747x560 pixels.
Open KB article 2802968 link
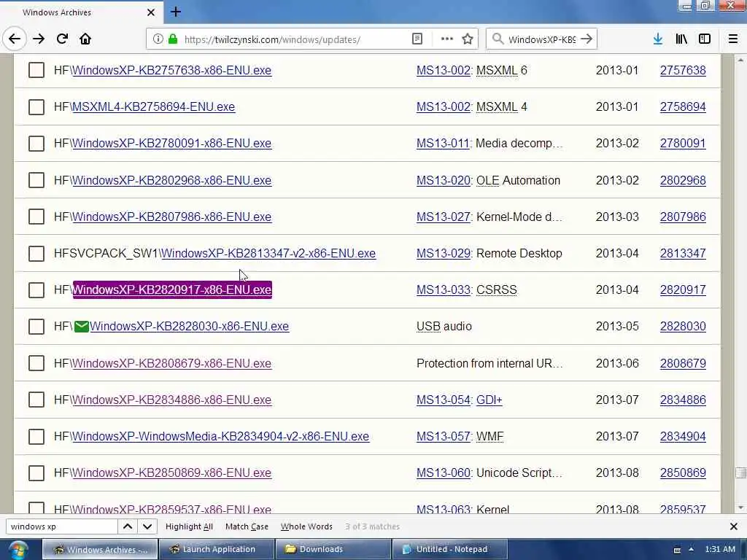(x=683, y=180)
